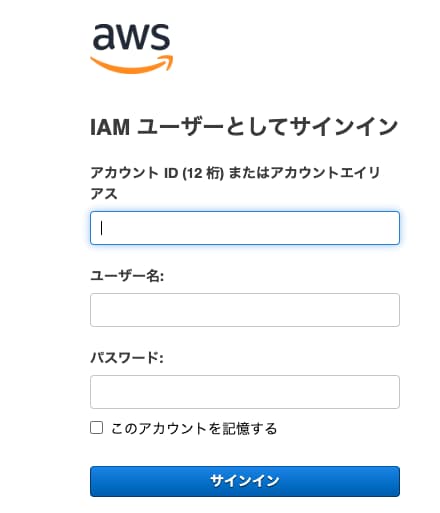
Task: Click the word IAM in the heading
Action: 110,127
